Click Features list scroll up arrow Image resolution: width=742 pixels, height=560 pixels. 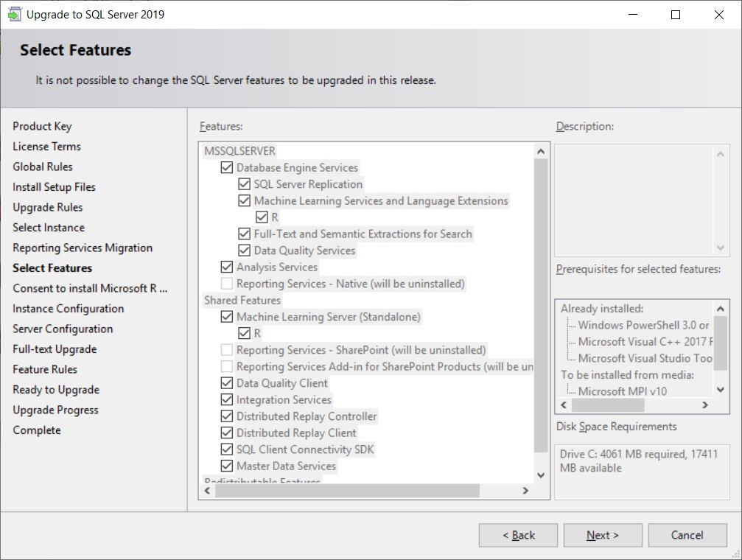(x=541, y=152)
